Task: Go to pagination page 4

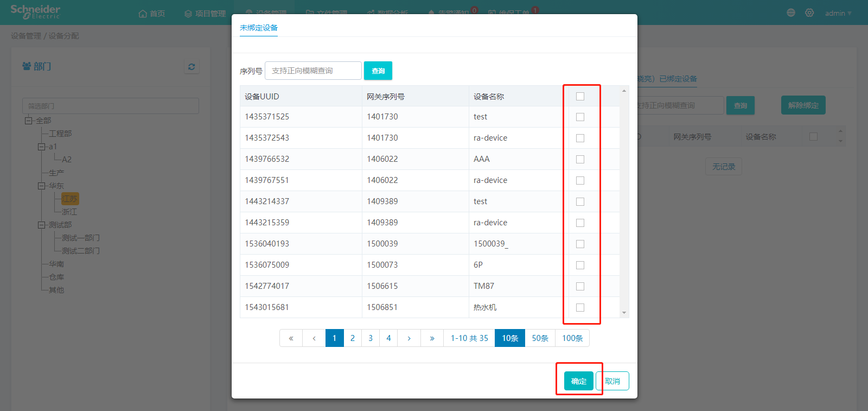Action: click(x=388, y=338)
